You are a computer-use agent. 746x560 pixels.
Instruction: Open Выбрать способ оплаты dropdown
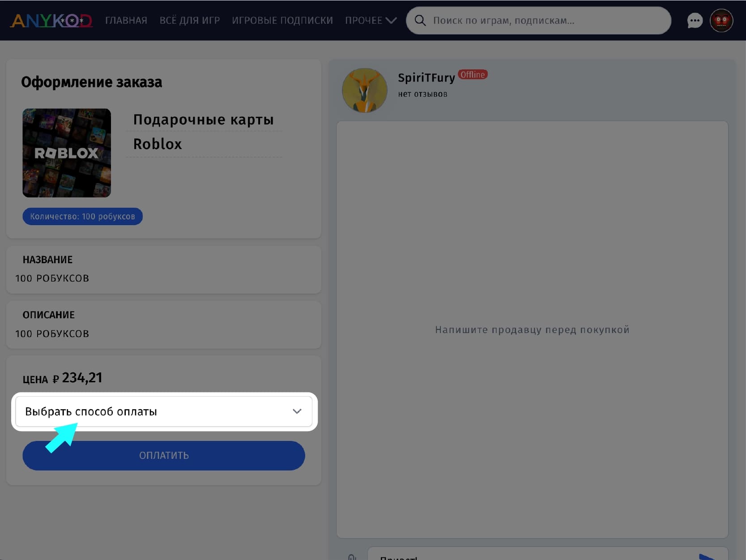point(164,411)
